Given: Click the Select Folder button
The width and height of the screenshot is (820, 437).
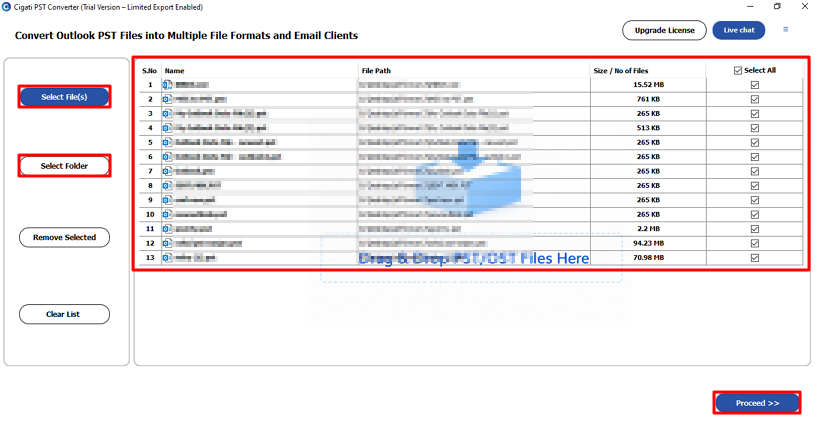Looking at the screenshot, I should click(64, 166).
